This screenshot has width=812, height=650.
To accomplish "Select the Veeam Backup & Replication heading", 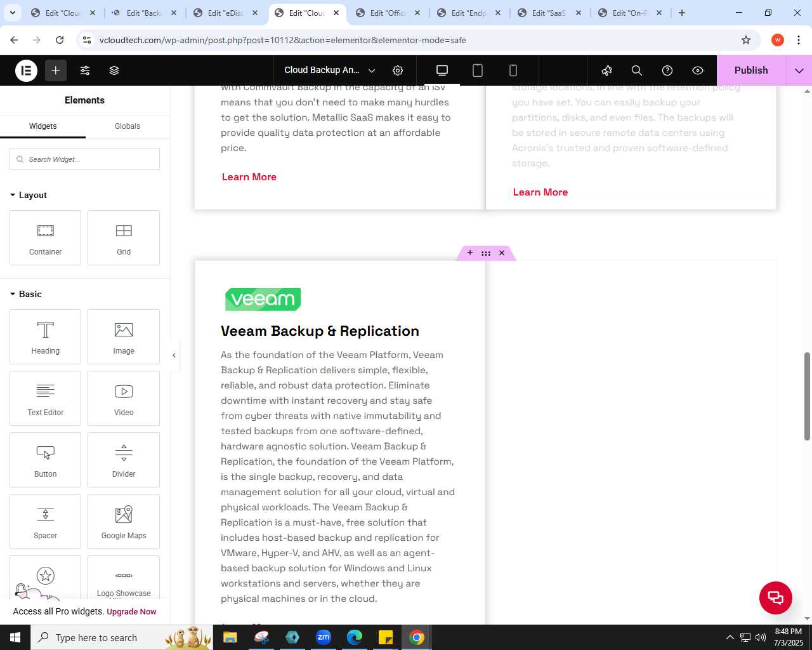I will pyautogui.click(x=320, y=331).
